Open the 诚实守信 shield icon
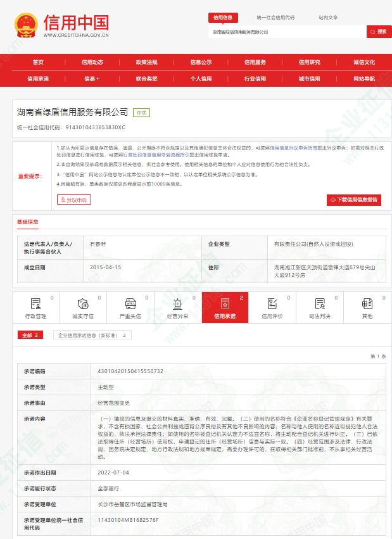Screen dimensions: 392x539 tap(83, 304)
